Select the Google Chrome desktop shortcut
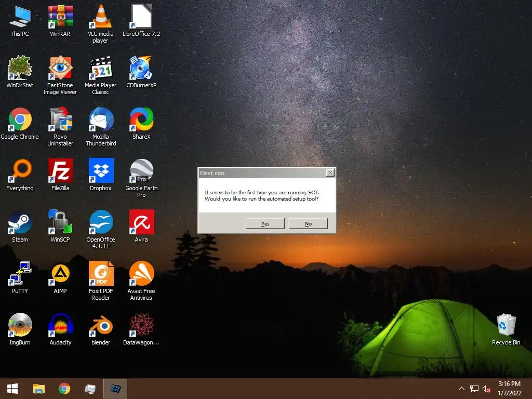 pyautogui.click(x=20, y=124)
